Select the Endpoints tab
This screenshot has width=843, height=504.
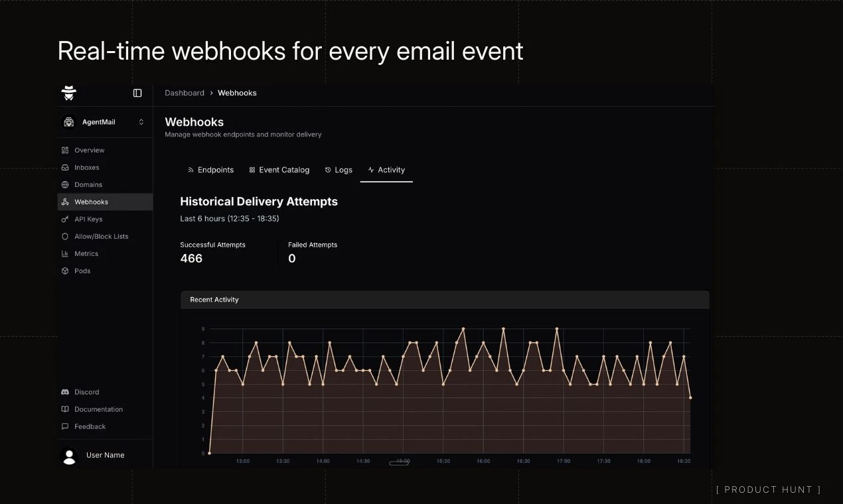point(210,170)
